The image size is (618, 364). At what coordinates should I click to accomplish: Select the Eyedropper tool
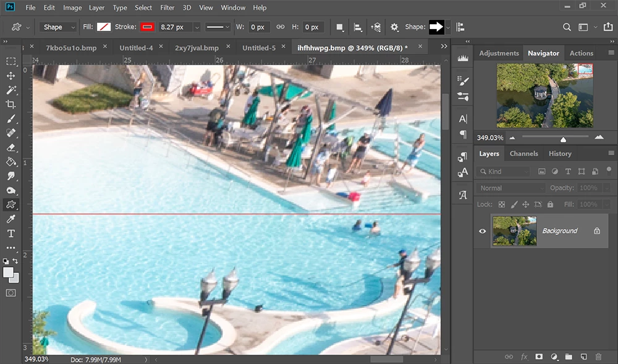(x=11, y=219)
